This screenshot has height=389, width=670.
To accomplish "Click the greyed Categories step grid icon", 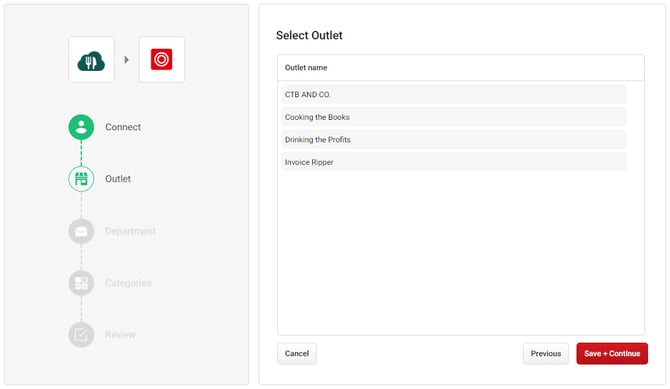I will (81, 283).
